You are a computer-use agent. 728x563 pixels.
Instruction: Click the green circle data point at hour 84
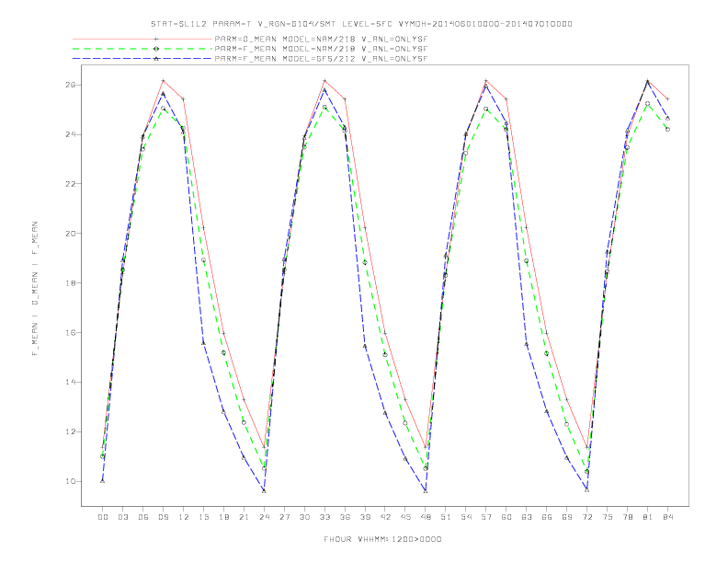tap(667, 129)
